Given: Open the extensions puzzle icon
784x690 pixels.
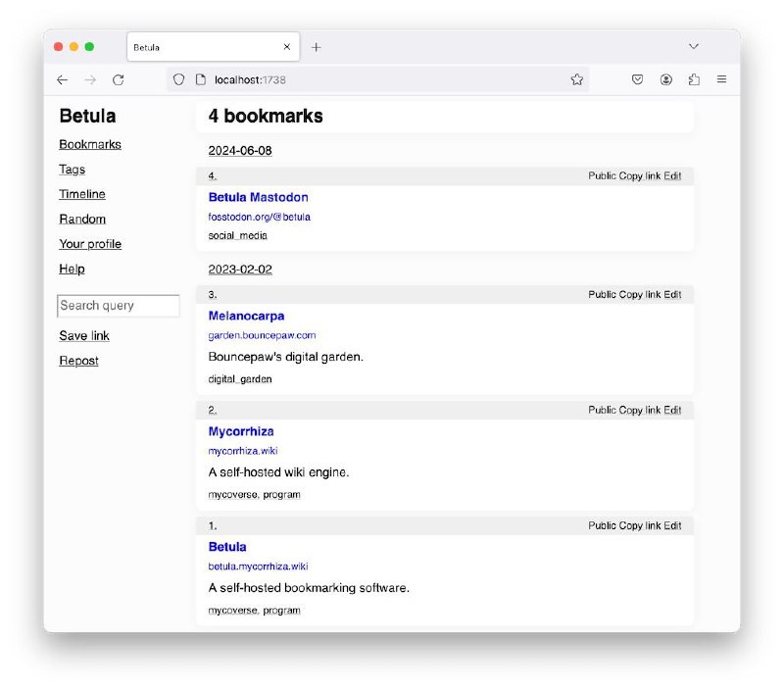Looking at the screenshot, I should [694, 79].
